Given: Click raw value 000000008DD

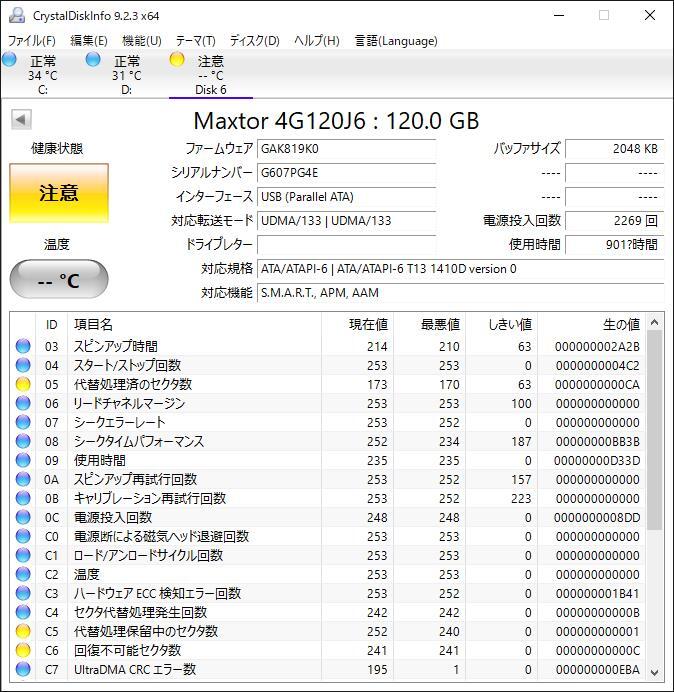Looking at the screenshot, I should [x=597, y=517].
